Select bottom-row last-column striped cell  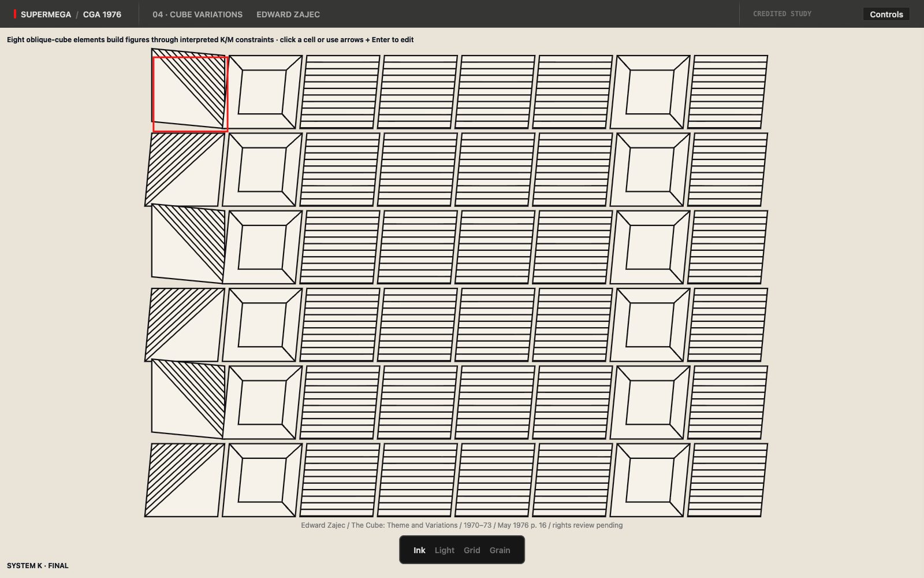click(728, 480)
